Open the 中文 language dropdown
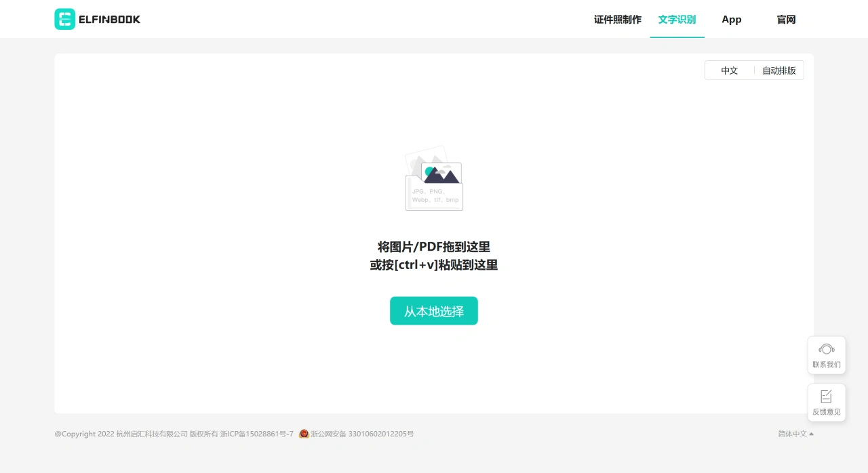Screen dimensions: 868x473 point(729,70)
